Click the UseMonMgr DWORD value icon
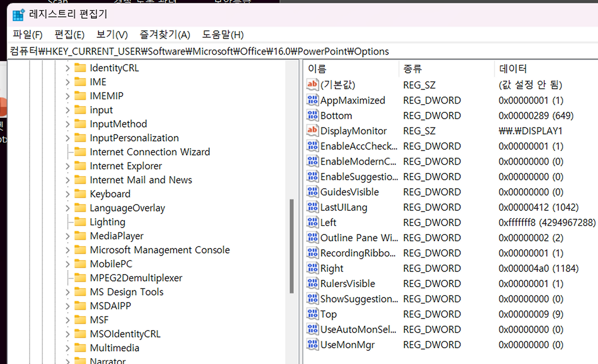Viewport: 598px width, 364px height. point(312,344)
